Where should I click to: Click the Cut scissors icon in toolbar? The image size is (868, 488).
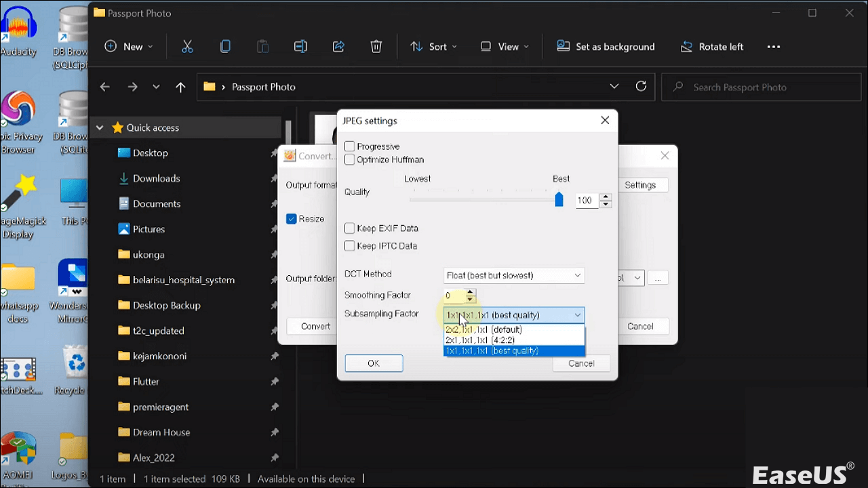[x=187, y=47]
